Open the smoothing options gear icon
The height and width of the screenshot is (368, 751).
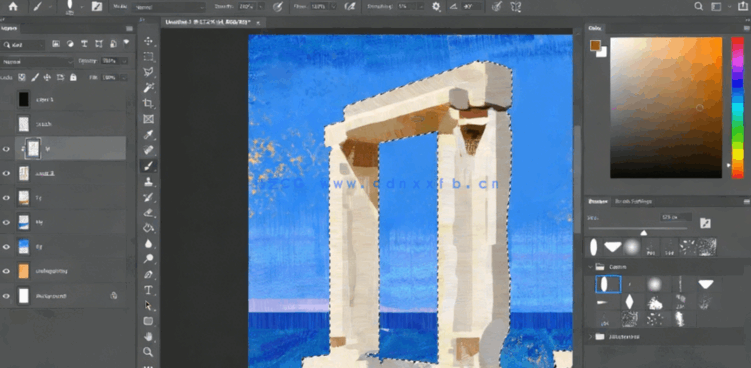[x=436, y=7]
